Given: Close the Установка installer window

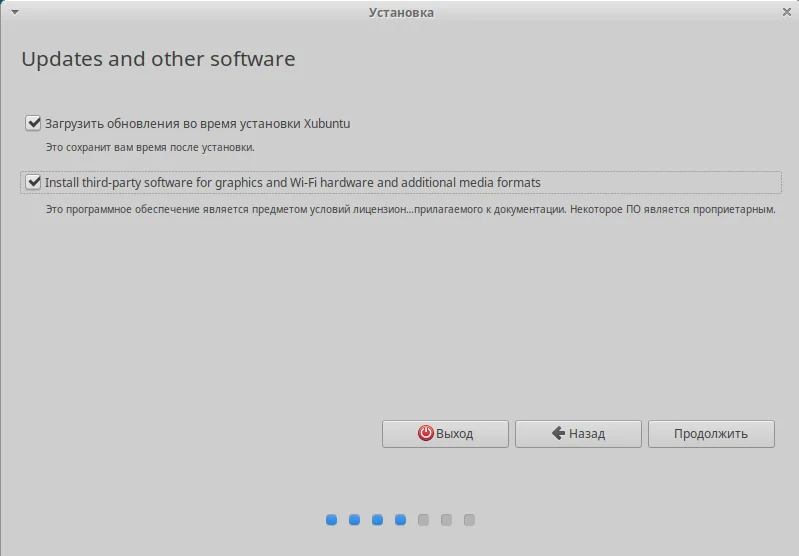Looking at the screenshot, I should click(786, 12).
